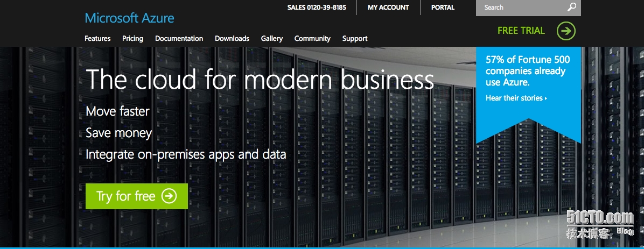Click the Move faster text

coord(117,111)
